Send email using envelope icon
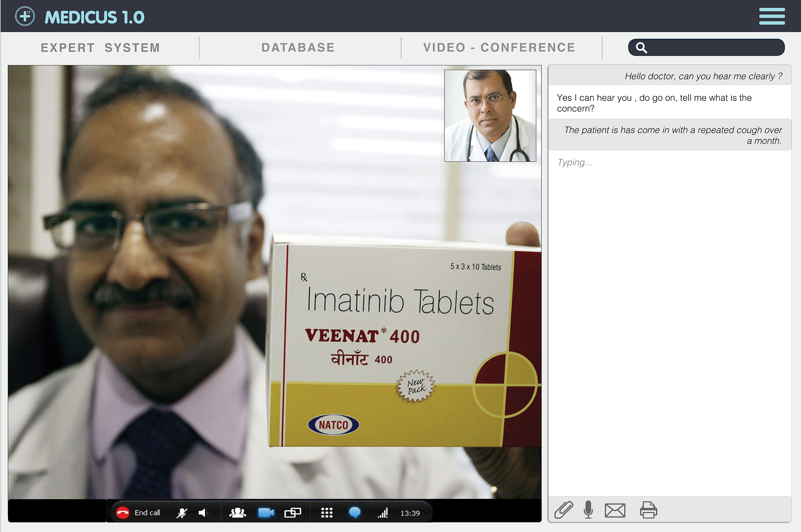801x532 pixels. [615, 510]
